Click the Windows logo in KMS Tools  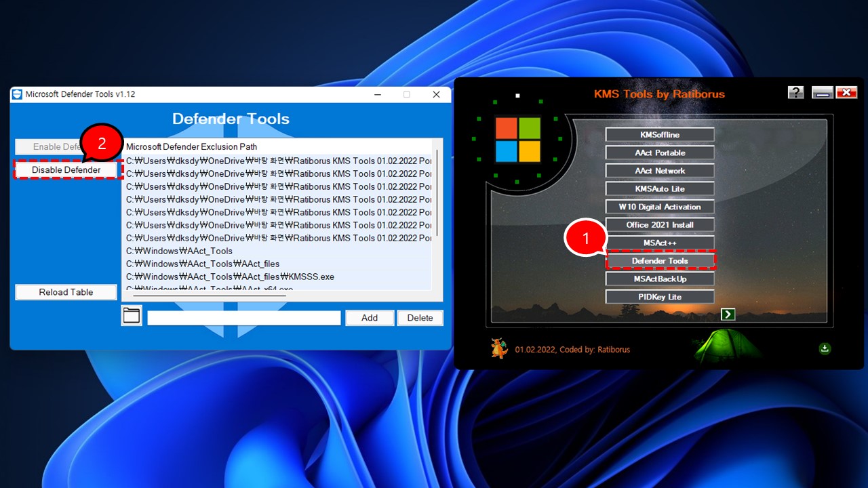(517, 140)
